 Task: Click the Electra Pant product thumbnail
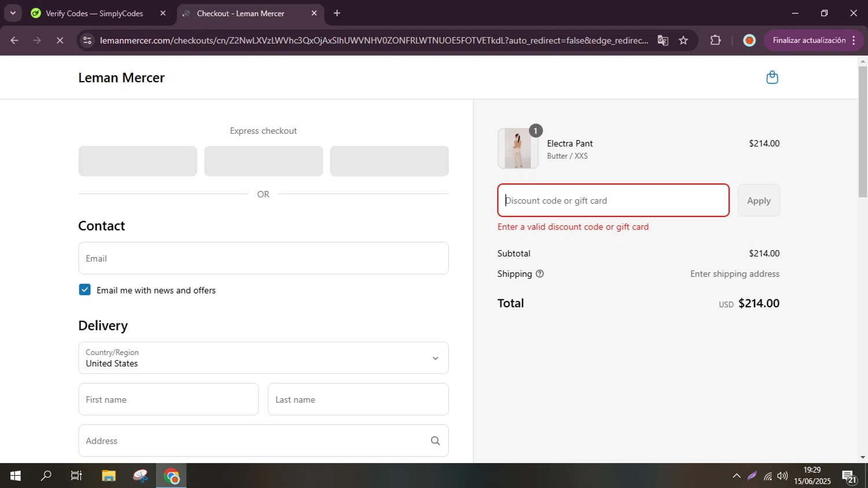coord(517,149)
